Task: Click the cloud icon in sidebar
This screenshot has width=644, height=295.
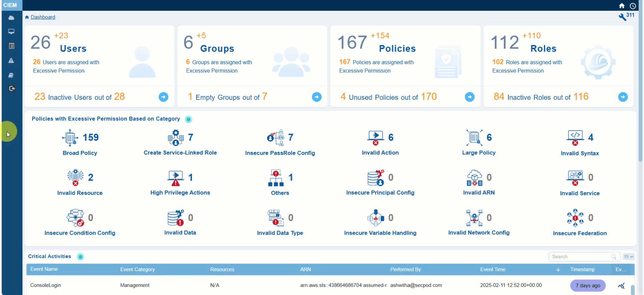Action: click(11, 18)
